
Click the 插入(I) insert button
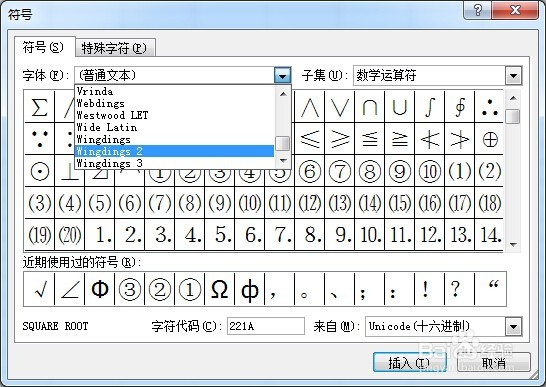click(410, 363)
